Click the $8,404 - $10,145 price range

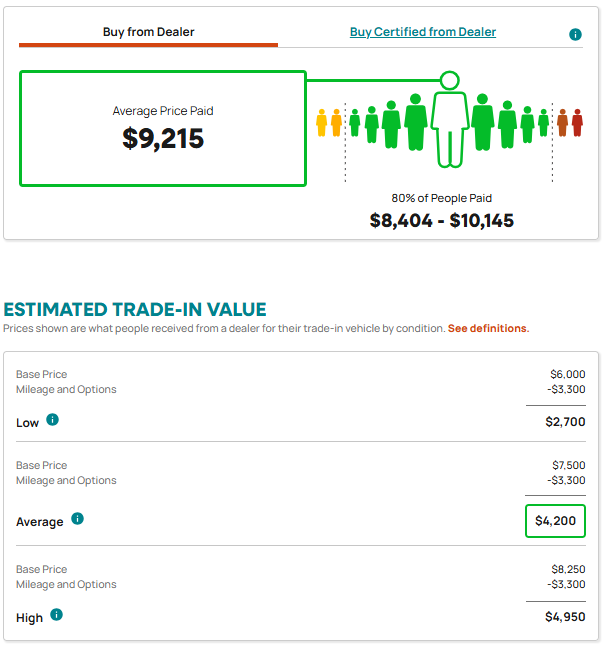(x=441, y=220)
